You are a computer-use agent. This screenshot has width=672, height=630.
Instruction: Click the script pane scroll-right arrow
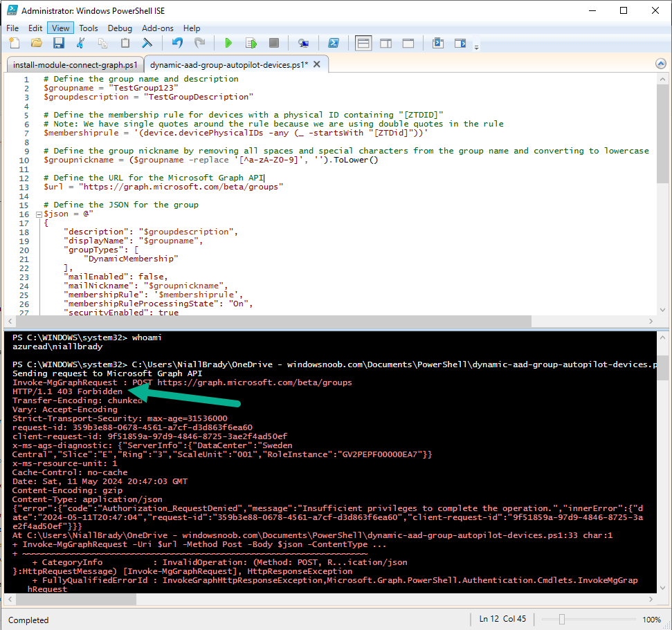[651, 321]
